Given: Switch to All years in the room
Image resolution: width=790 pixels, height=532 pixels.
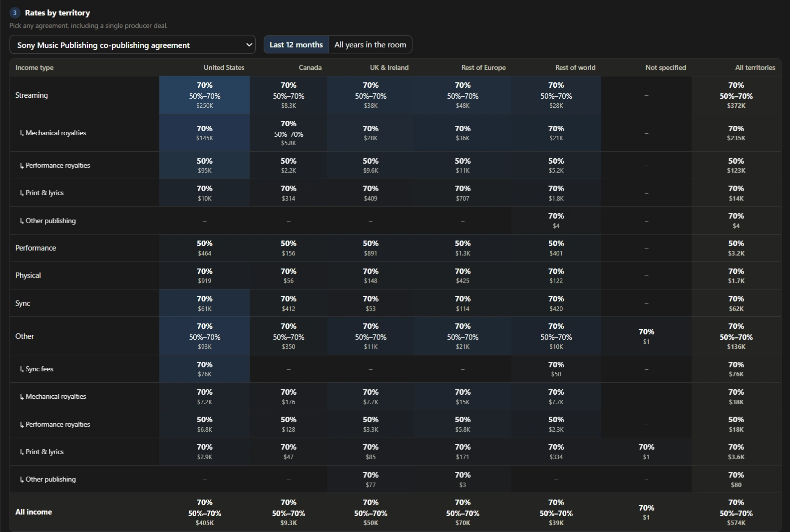Looking at the screenshot, I should pyautogui.click(x=370, y=44).
